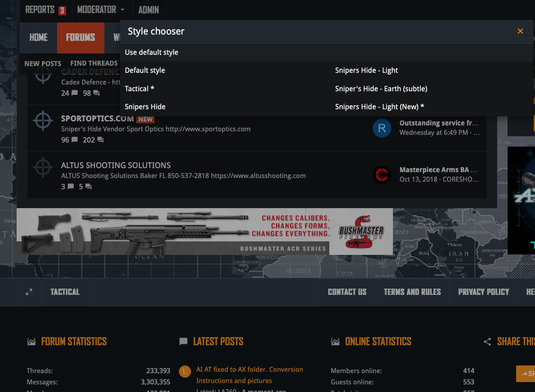Click the Altus messages icon next to 5
Screen dimensions: 535x392
89,186
